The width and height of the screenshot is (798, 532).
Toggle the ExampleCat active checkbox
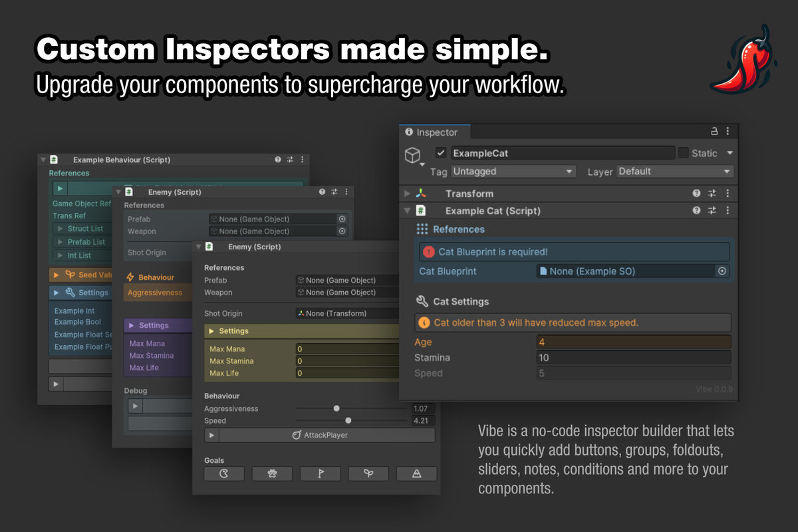[441, 153]
